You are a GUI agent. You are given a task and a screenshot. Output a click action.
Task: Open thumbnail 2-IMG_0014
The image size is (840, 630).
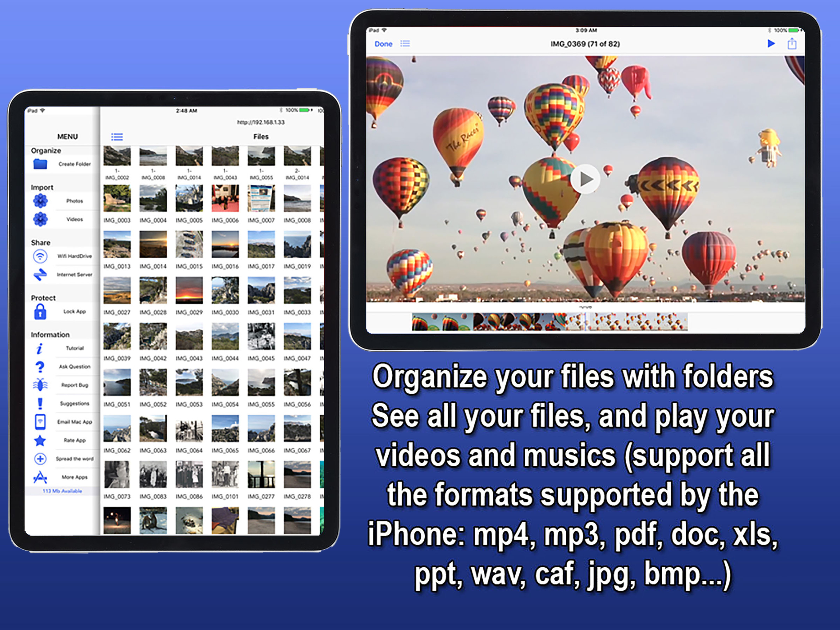point(297,156)
